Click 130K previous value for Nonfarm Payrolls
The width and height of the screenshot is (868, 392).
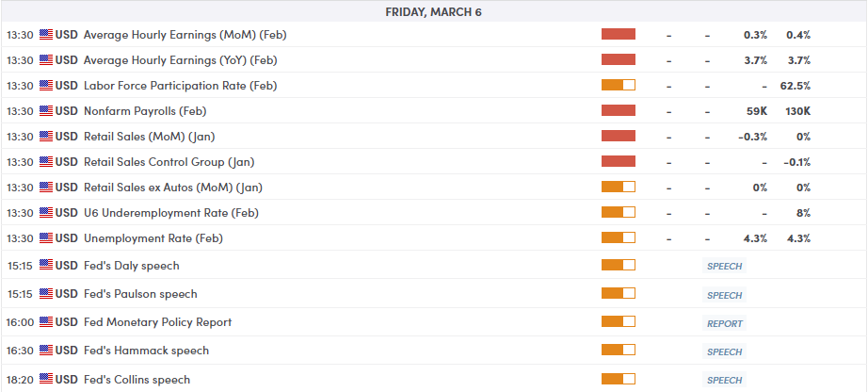click(796, 111)
